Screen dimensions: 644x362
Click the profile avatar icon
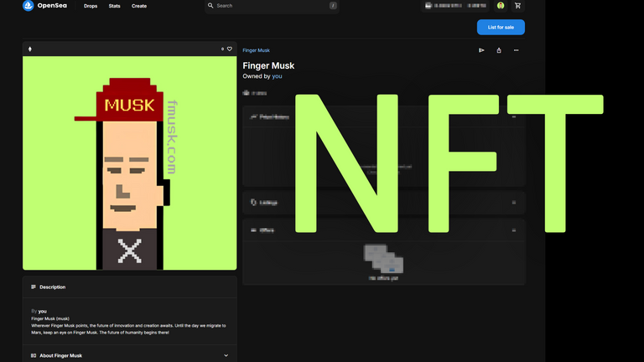pos(501,6)
